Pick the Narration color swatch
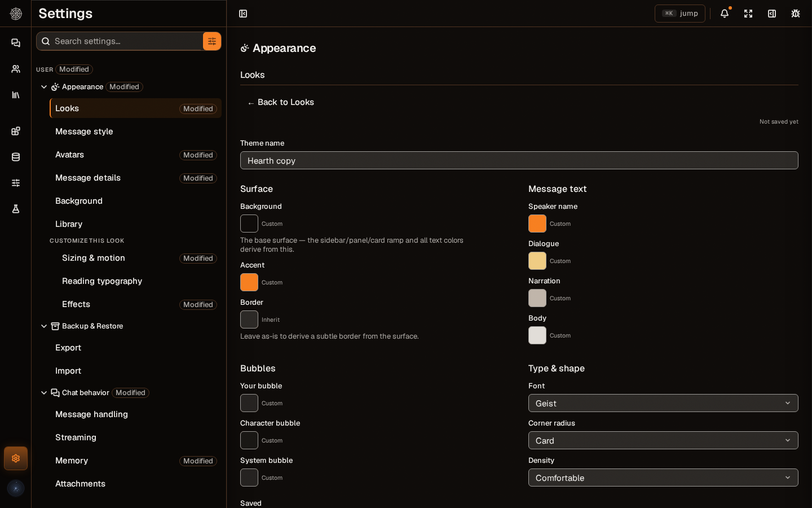 tap(537, 298)
